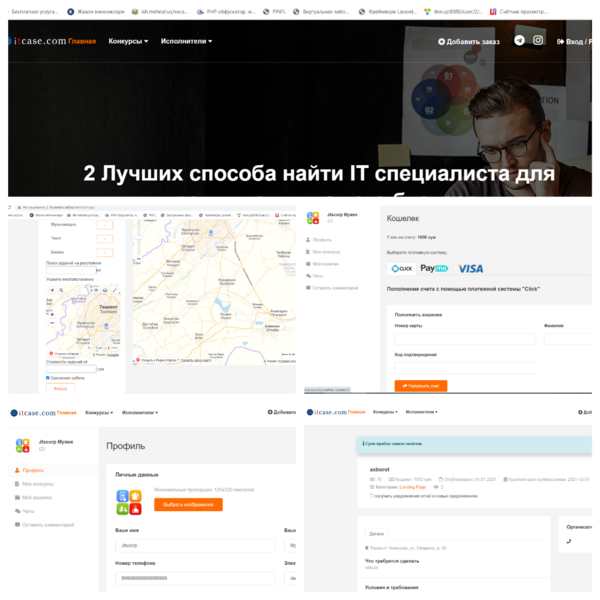Expand the Бизнес category arrow box
The image size is (600, 600).
point(104,253)
